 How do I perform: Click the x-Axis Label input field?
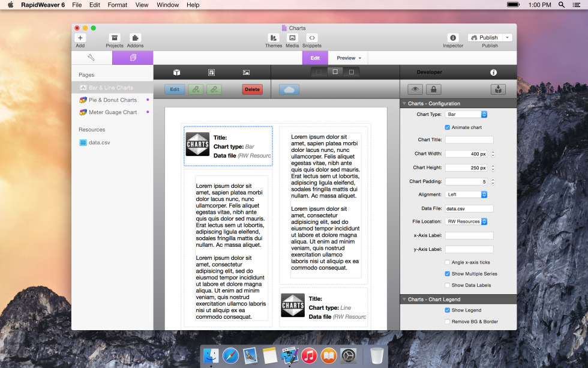click(469, 235)
